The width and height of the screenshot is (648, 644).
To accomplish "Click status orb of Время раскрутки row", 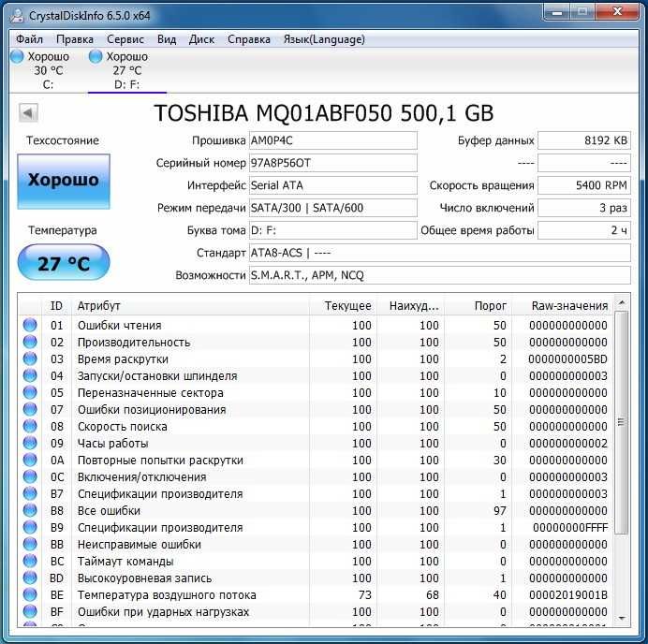I will [x=30, y=359].
